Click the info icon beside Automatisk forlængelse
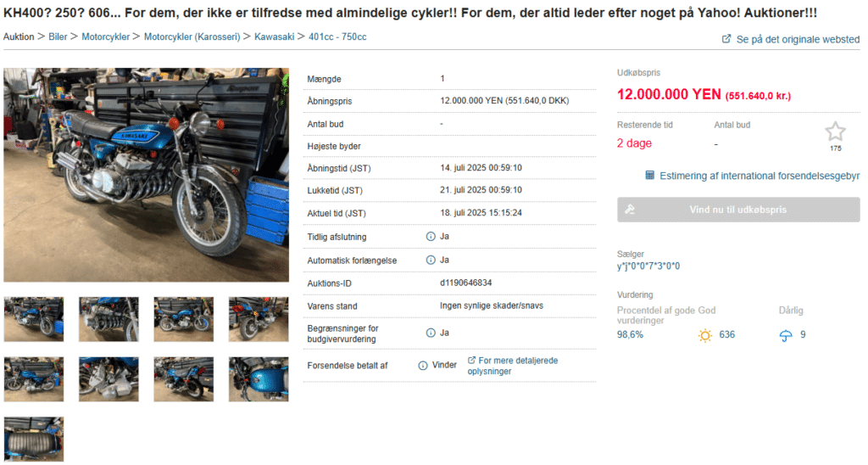This screenshot has width=868, height=465. [x=431, y=260]
